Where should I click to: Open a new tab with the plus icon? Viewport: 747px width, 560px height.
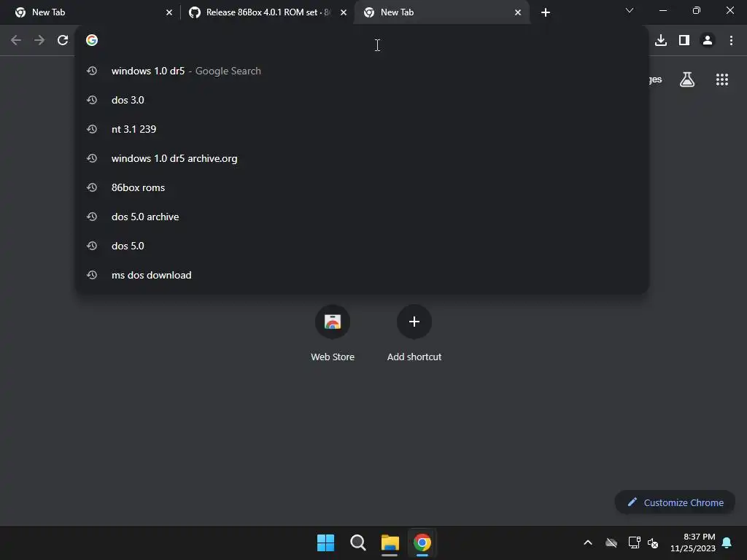pos(546,12)
